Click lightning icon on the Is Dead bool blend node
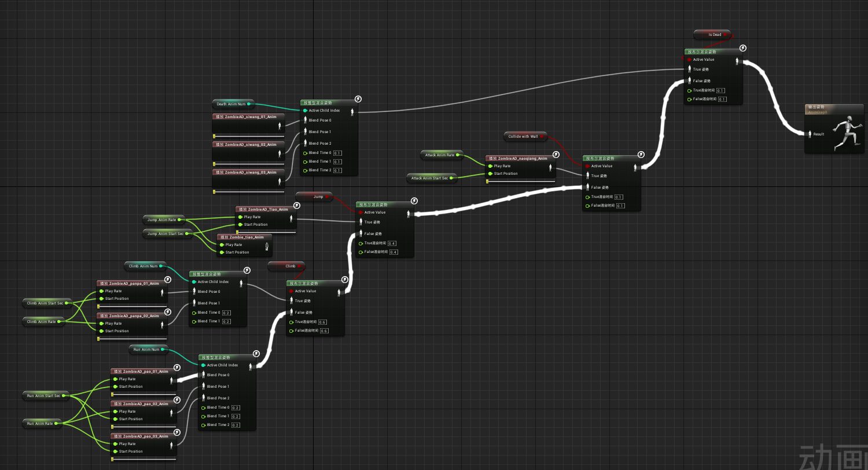Image resolution: width=868 pixels, height=470 pixels. click(x=742, y=47)
